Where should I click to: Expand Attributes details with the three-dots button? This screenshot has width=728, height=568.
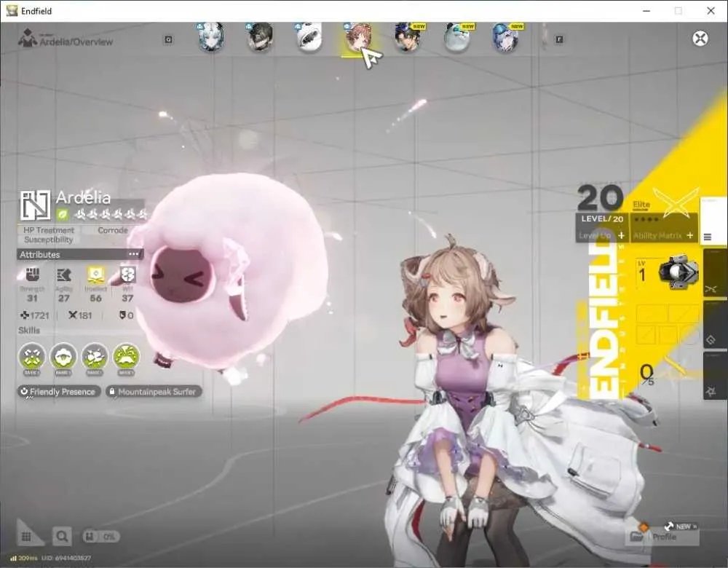pos(134,254)
